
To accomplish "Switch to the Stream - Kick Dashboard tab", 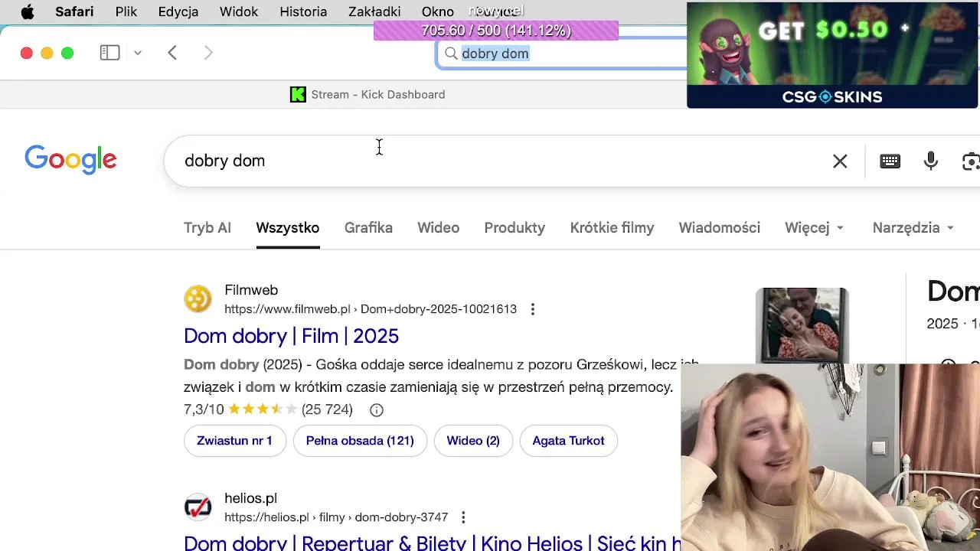I will coord(367,95).
